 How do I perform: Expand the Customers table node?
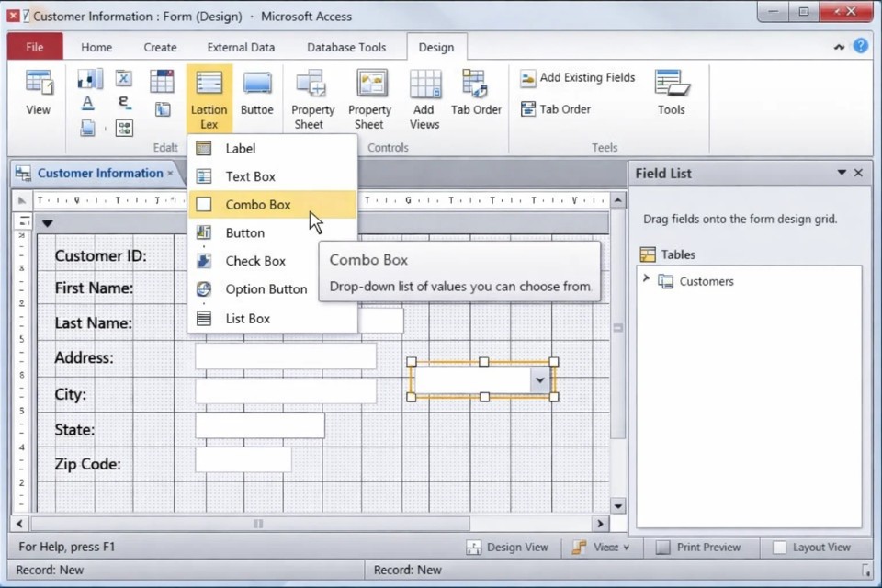(x=646, y=280)
